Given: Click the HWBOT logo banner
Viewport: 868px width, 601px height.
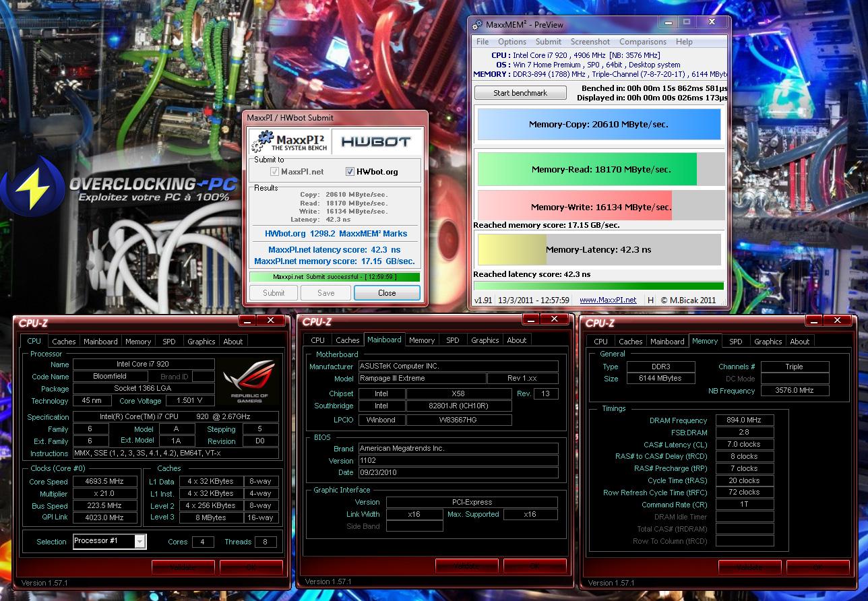Looking at the screenshot, I should point(376,142).
